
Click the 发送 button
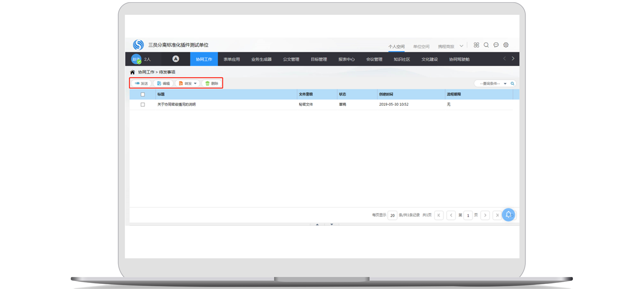coord(141,83)
